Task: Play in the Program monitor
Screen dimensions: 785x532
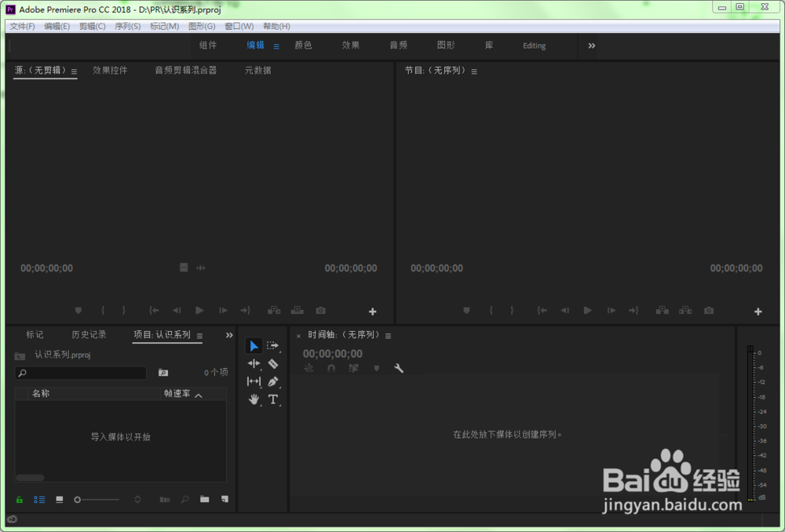Action: (588, 310)
